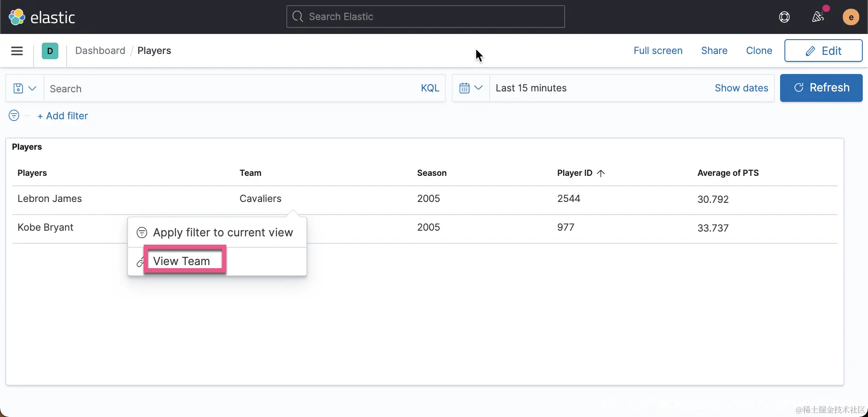The width and height of the screenshot is (868, 417).
Task: Toggle the KQL language switcher
Action: click(430, 88)
